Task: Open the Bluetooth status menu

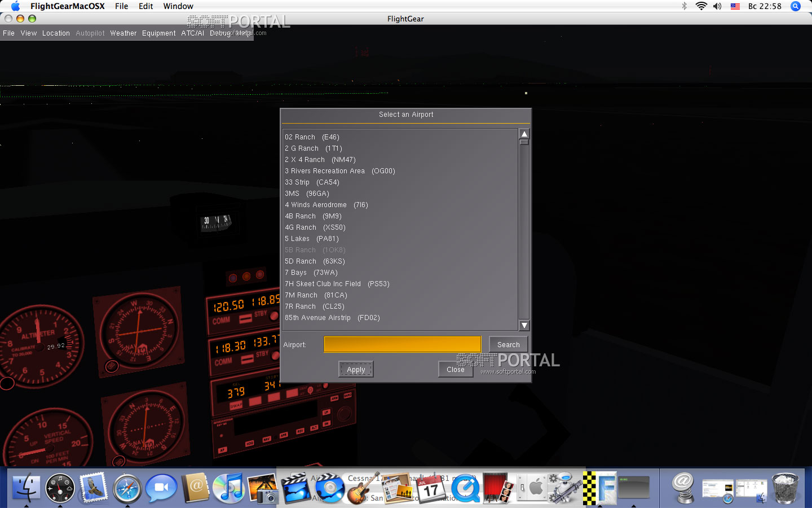Action: (685, 6)
